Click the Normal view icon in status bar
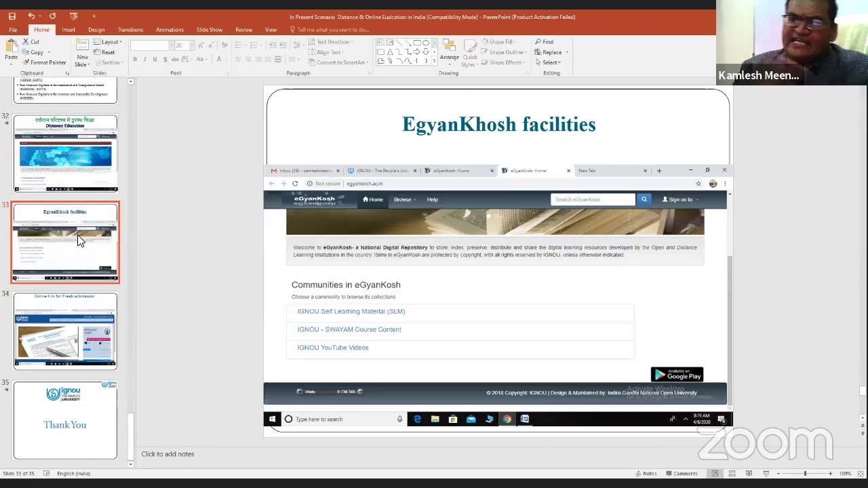 (x=715, y=473)
